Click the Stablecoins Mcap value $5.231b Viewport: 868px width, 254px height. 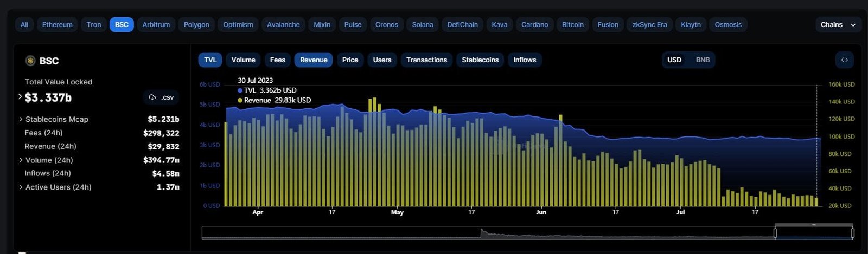[x=163, y=119]
